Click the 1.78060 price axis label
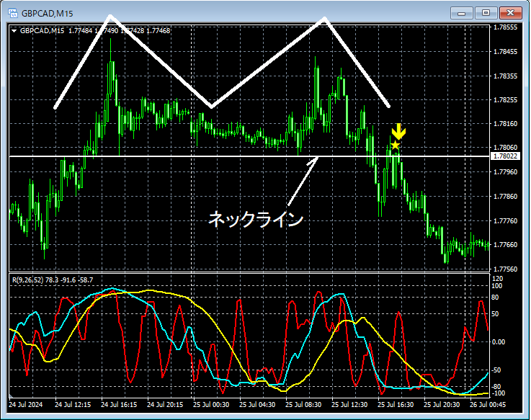 pyautogui.click(x=505, y=148)
